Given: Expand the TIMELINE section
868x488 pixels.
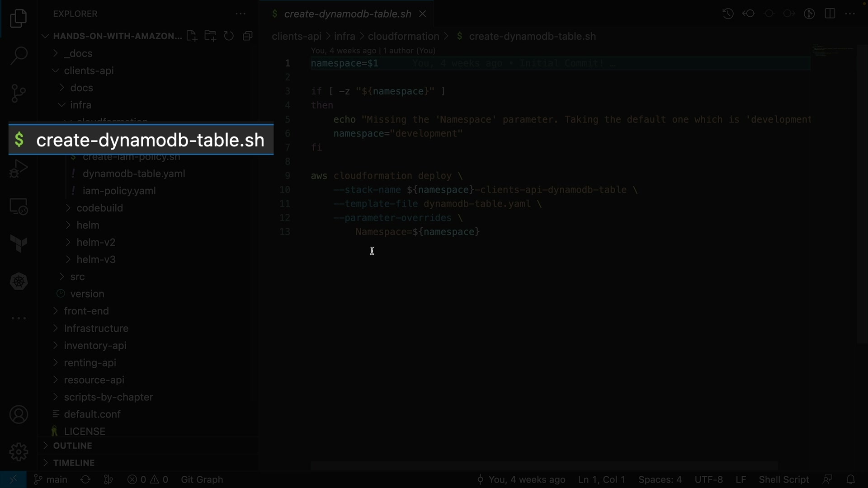Looking at the screenshot, I should [74, 463].
